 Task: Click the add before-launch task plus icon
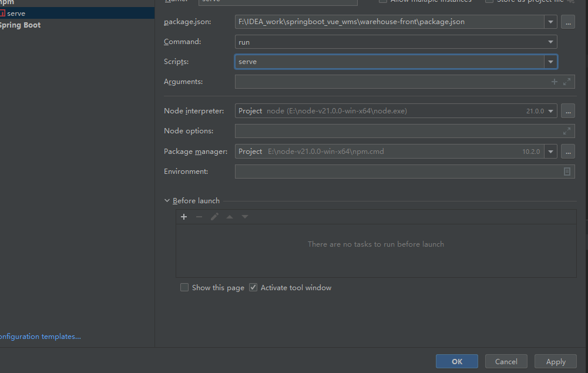point(184,217)
